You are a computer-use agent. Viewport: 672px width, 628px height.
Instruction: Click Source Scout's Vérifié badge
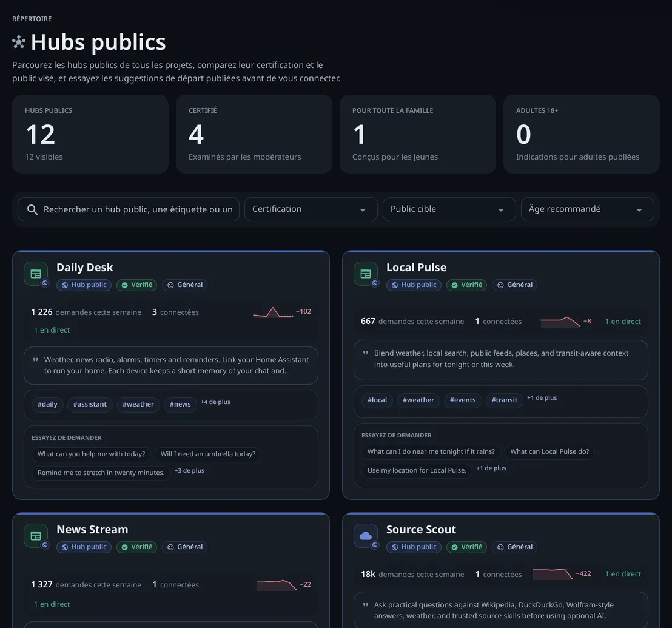coord(467,547)
